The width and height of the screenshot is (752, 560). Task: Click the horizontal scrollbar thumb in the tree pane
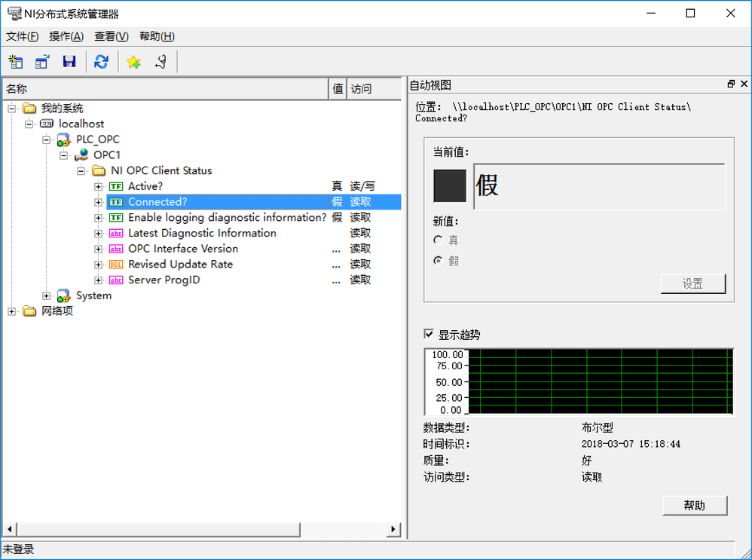pyautogui.click(x=159, y=529)
